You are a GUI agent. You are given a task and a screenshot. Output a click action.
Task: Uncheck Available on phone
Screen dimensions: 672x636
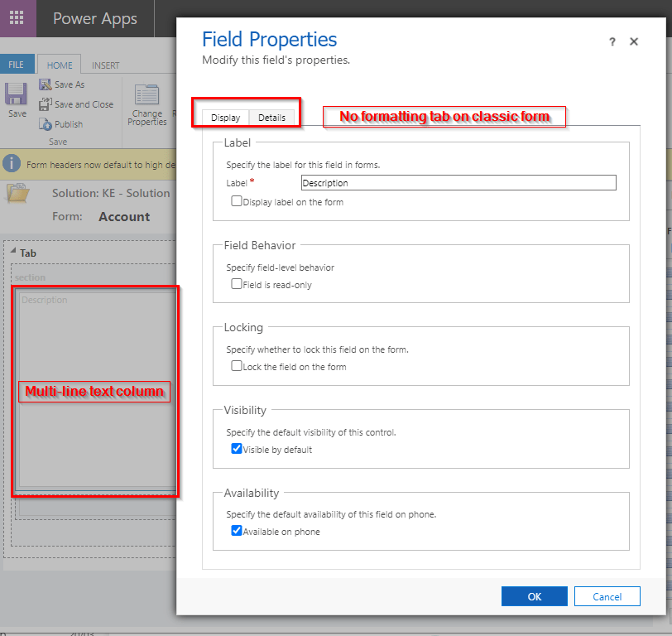237,531
